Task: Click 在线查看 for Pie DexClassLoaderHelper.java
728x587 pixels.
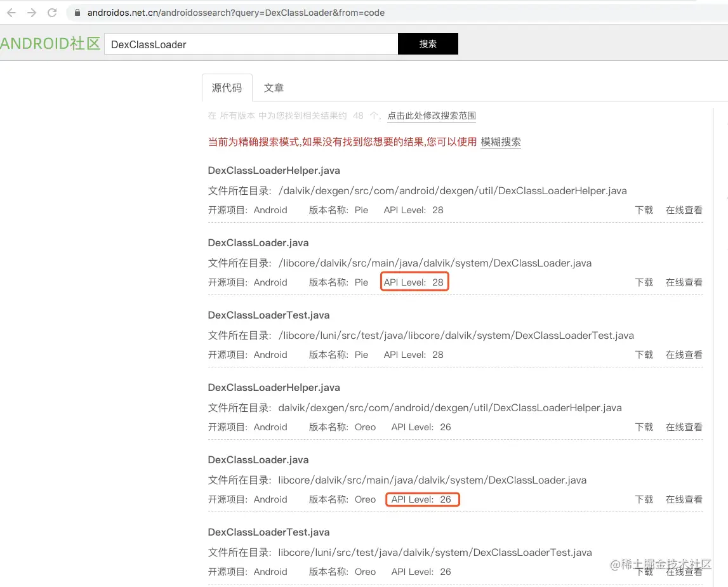Action: coord(684,210)
